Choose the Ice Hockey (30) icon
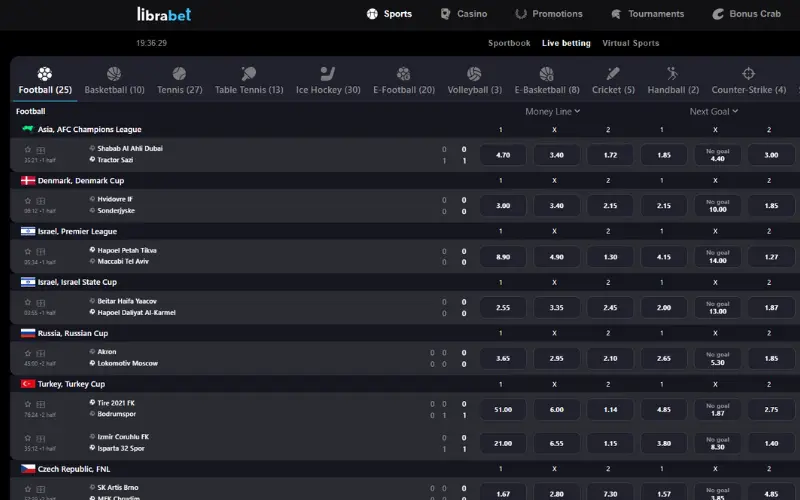 point(328,74)
